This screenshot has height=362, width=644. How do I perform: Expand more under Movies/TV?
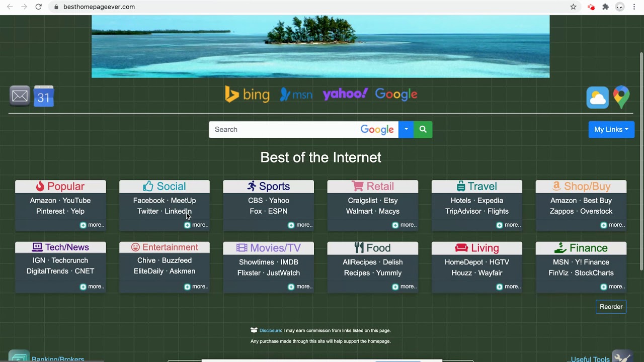pos(300,287)
